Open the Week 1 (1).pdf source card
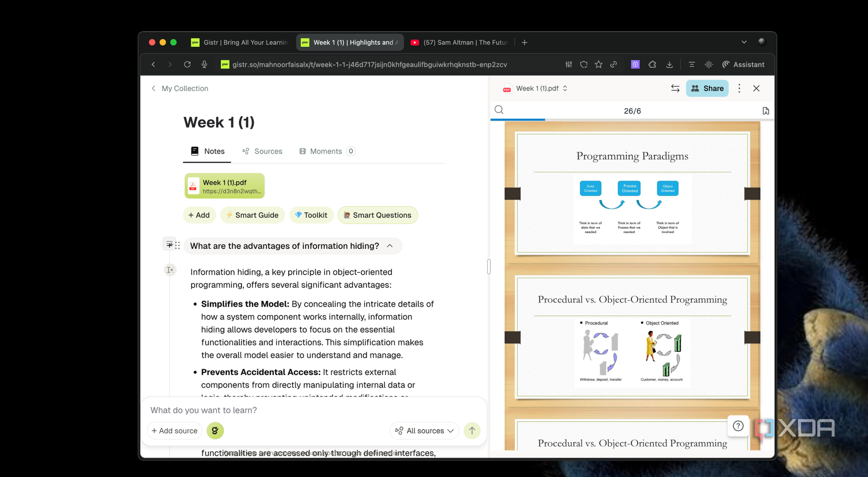Viewport: 868px width, 477px height. [x=225, y=186]
